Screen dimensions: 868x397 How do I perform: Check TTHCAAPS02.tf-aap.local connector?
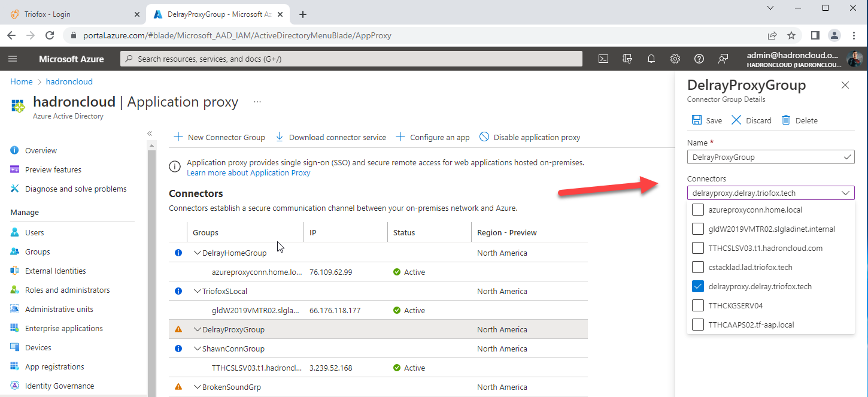click(697, 325)
